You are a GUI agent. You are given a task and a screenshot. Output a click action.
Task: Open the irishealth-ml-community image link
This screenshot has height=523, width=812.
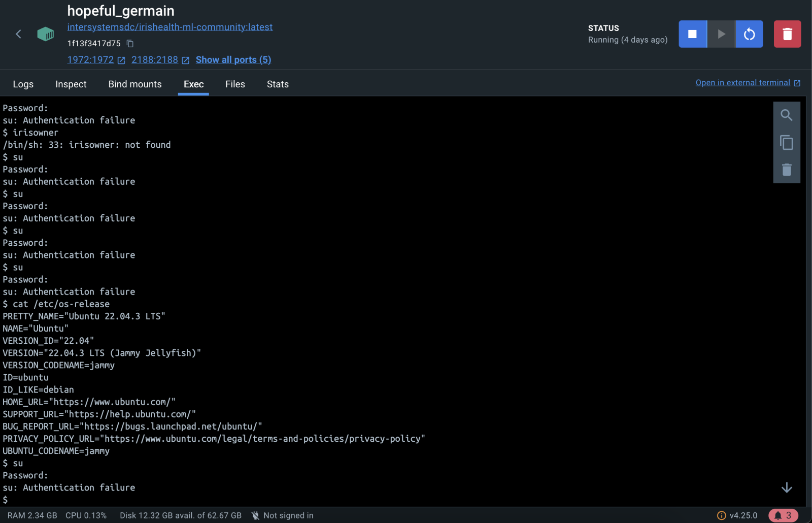point(170,27)
